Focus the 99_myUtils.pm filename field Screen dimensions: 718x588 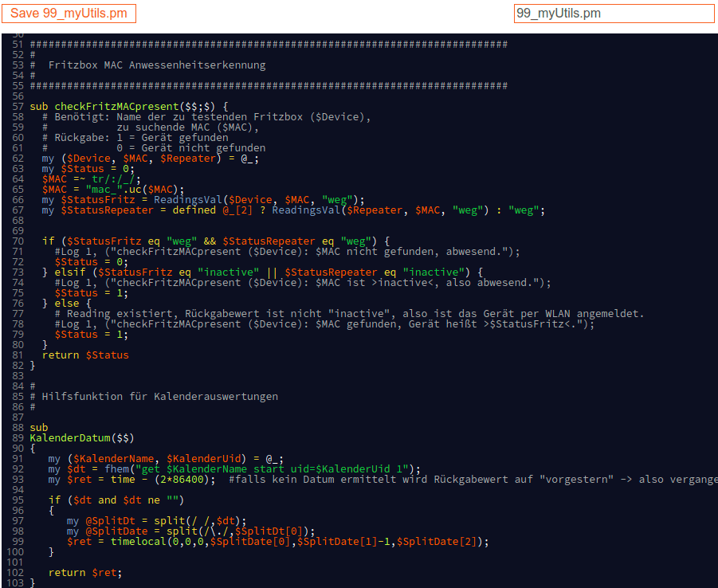coord(614,14)
